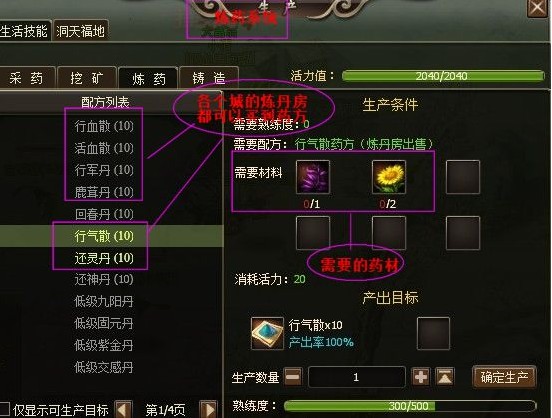This screenshot has height=418, width=552.
Task: Open the 洞天福地 tab
Action: point(81,31)
